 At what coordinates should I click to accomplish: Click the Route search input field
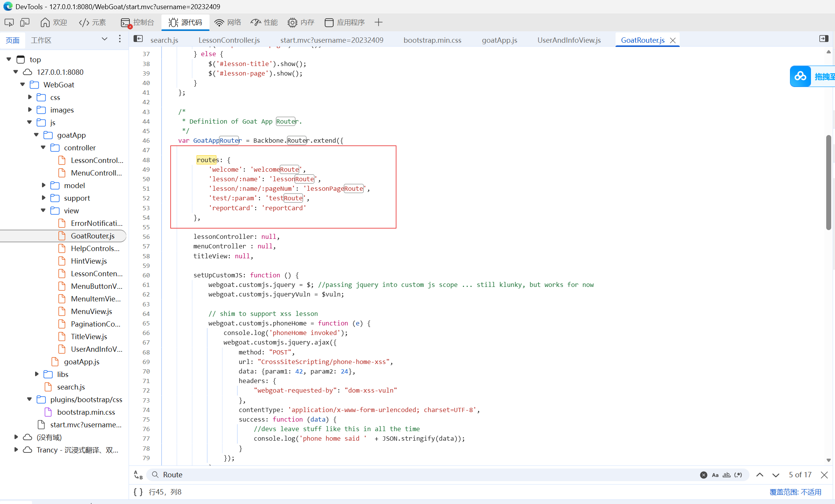pos(420,475)
